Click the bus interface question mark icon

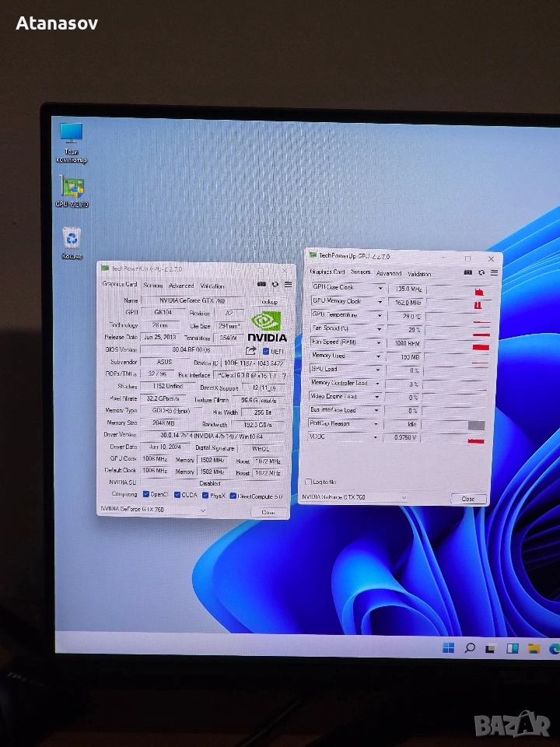(x=283, y=376)
